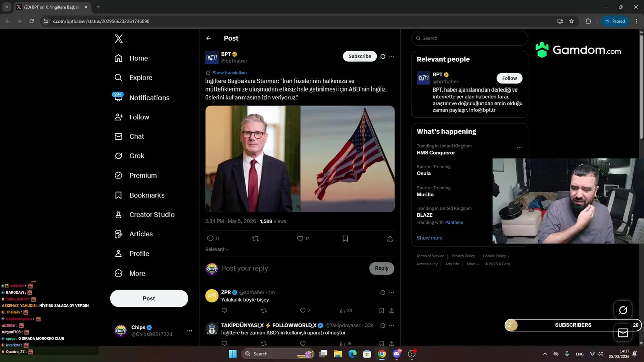Viewport: 644px width, 362px height.
Task: Open the American flag image
Action: (x=348, y=158)
